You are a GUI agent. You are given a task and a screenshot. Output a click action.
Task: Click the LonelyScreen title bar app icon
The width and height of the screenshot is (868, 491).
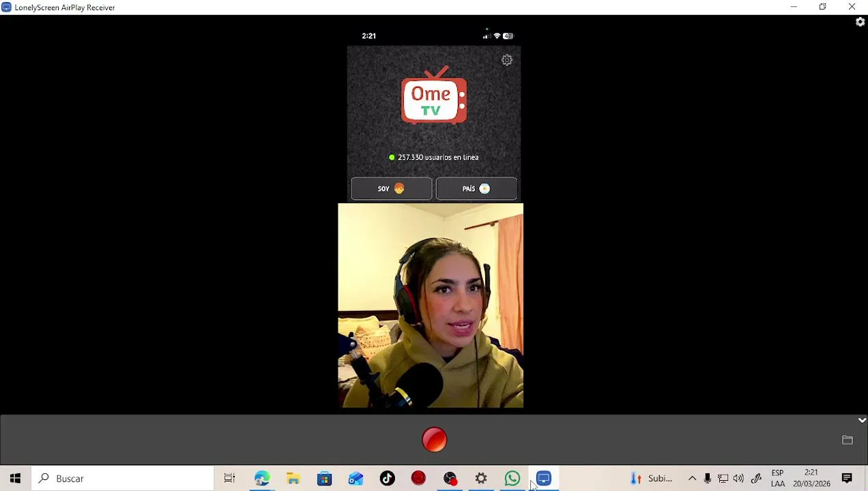point(6,7)
